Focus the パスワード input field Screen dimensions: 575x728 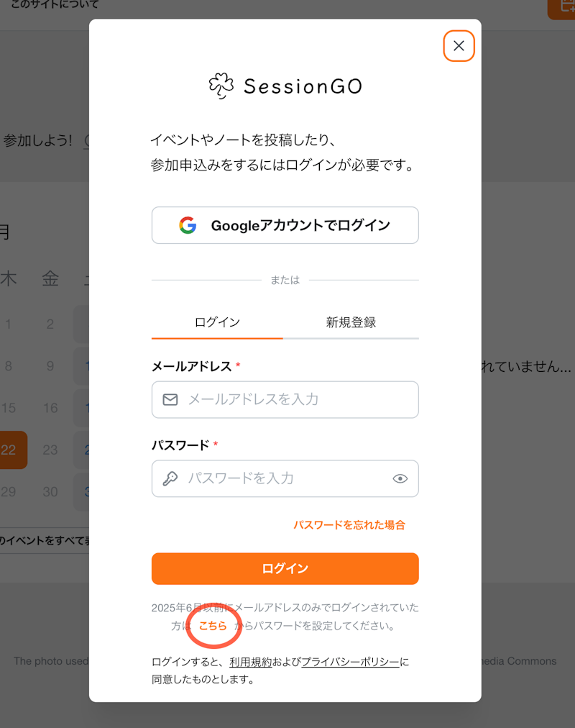(x=284, y=478)
